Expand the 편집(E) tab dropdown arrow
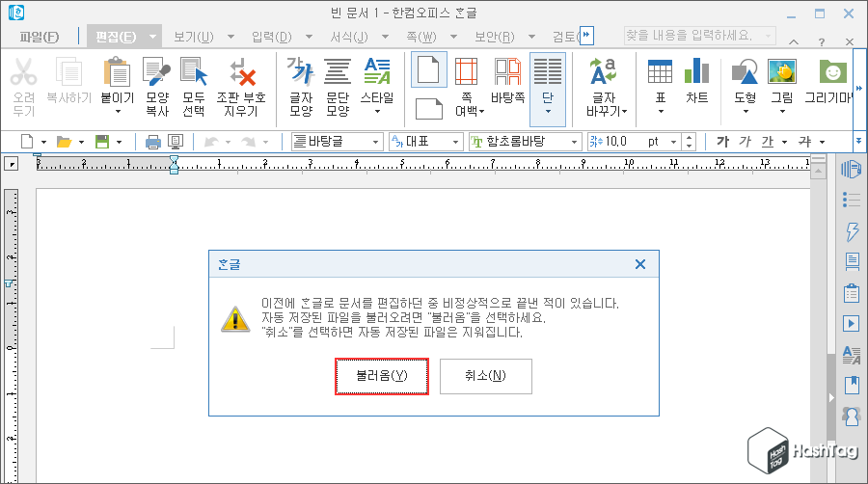The height and width of the screenshot is (484, 868). [152, 37]
